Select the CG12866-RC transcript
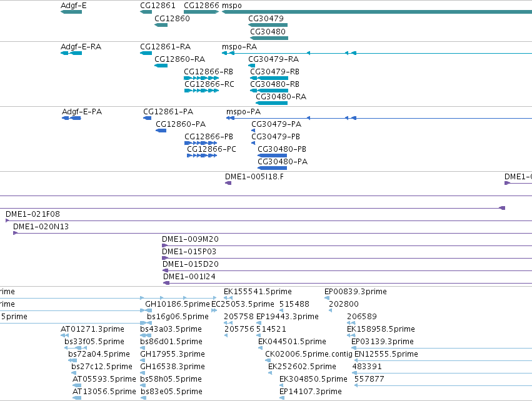 pyautogui.click(x=201, y=91)
